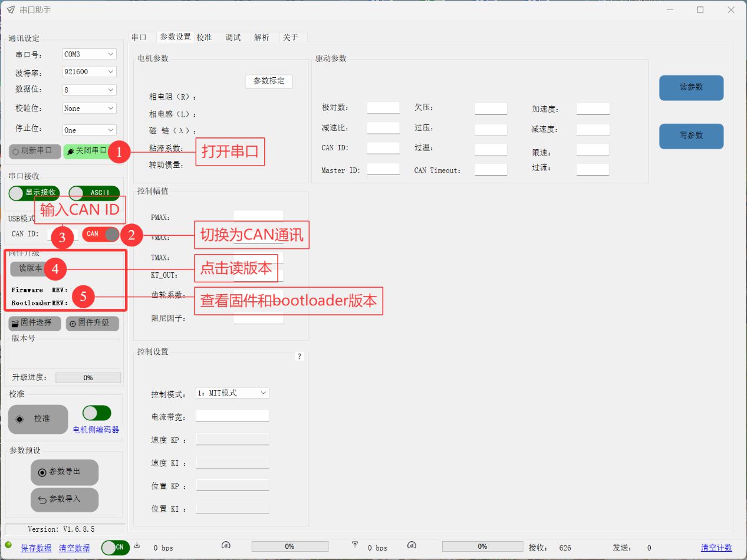The width and height of the screenshot is (747, 560).
Task: Click the 参数导入 import button
Action: [64, 499]
